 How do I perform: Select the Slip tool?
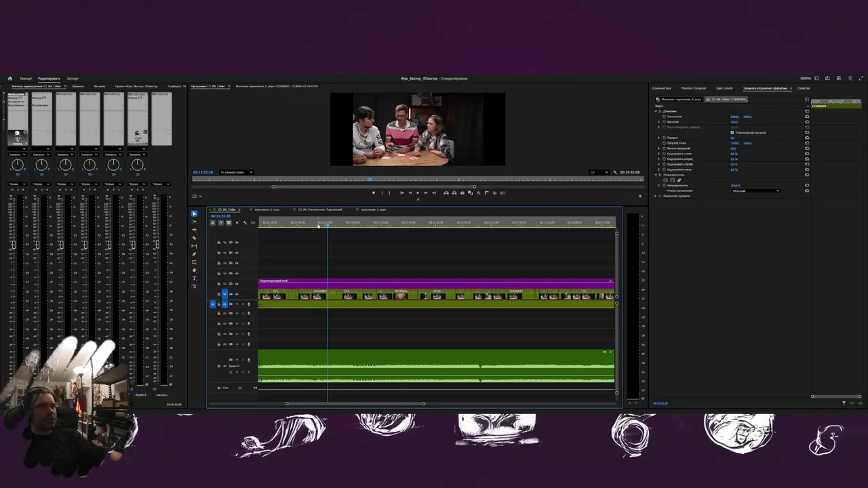(194, 246)
